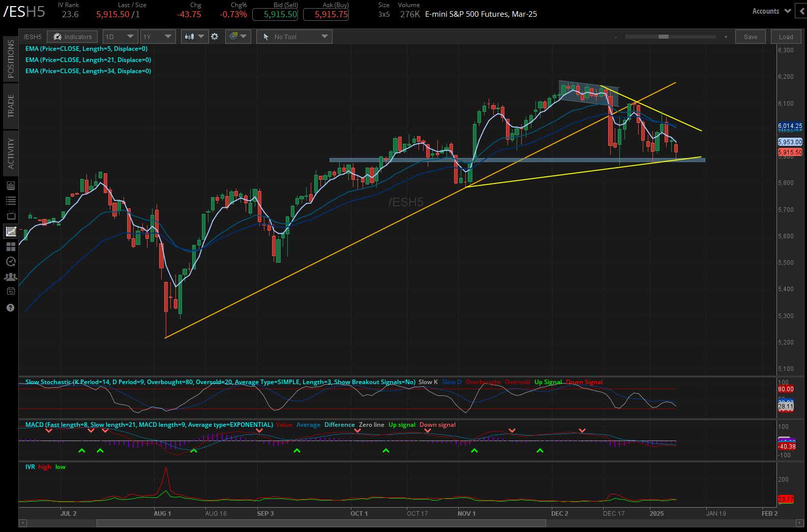Click the scrollbar left arrow
The width and height of the screenshot is (807, 532).
point(22,523)
